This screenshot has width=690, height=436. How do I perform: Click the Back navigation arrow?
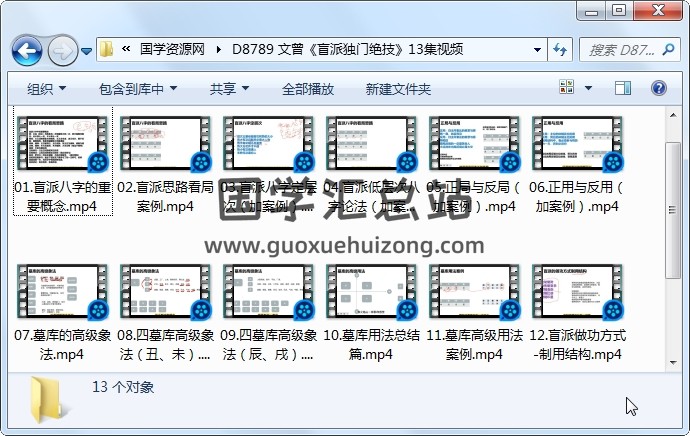click(26, 49)
